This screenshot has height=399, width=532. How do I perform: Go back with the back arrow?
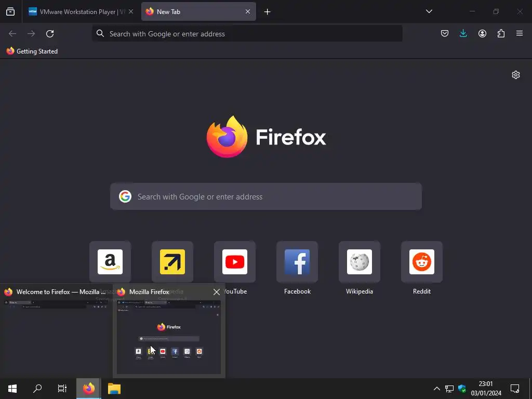tap(12, 34)
